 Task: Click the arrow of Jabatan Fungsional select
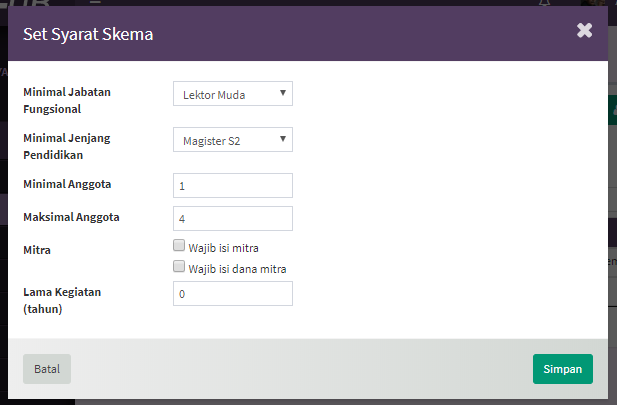pos(283,93)
